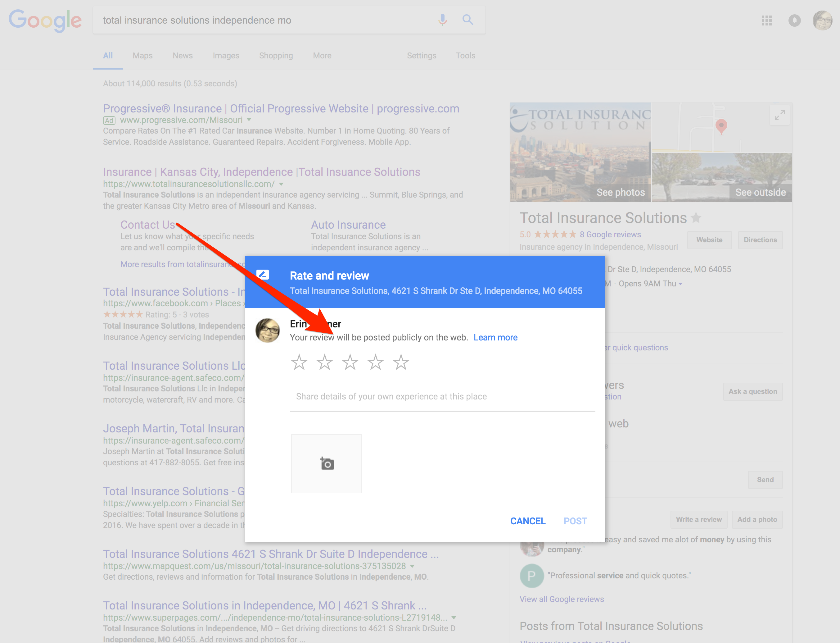
Task: Click the 'P' reviewer avatar
Action: pos(531,576)
